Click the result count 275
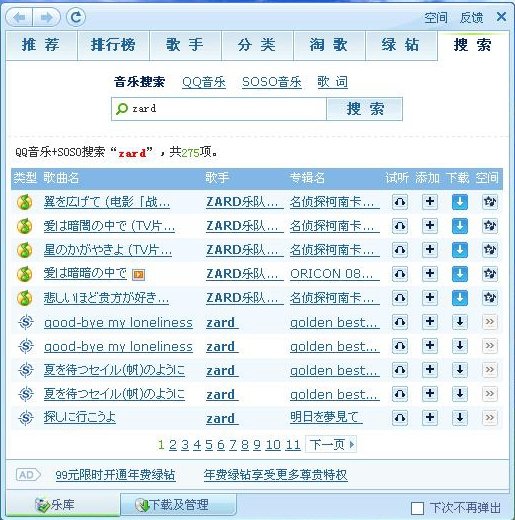 point(191,153)
